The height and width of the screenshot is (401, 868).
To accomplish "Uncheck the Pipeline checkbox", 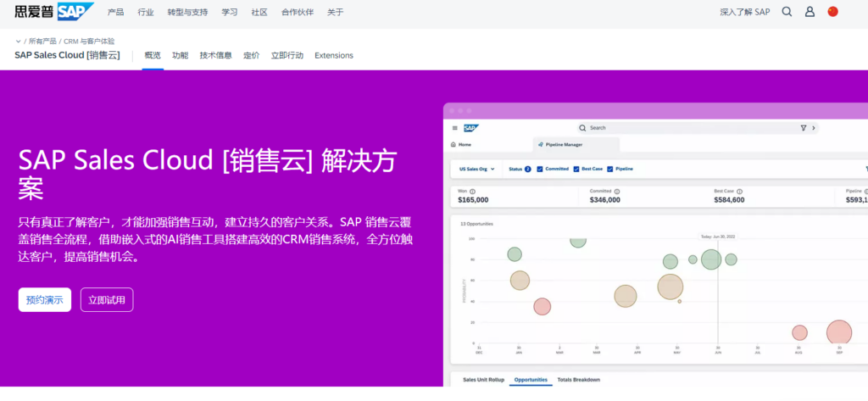I will pyautogui.click(x=610, y=169).
